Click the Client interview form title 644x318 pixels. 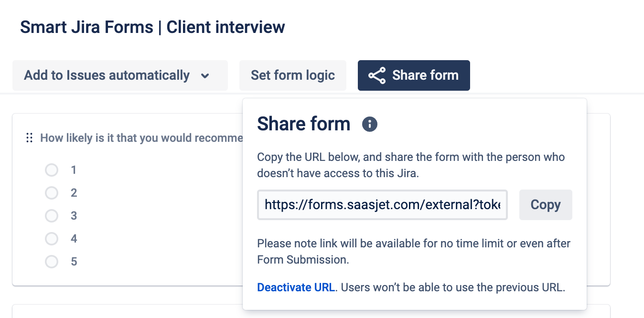(151, 27)
